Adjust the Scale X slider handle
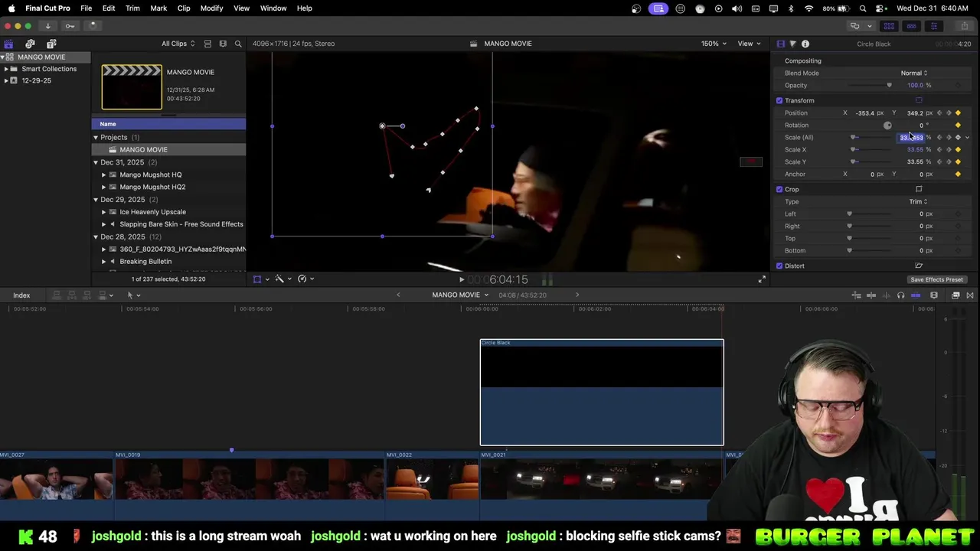 [x=853, y=149]
